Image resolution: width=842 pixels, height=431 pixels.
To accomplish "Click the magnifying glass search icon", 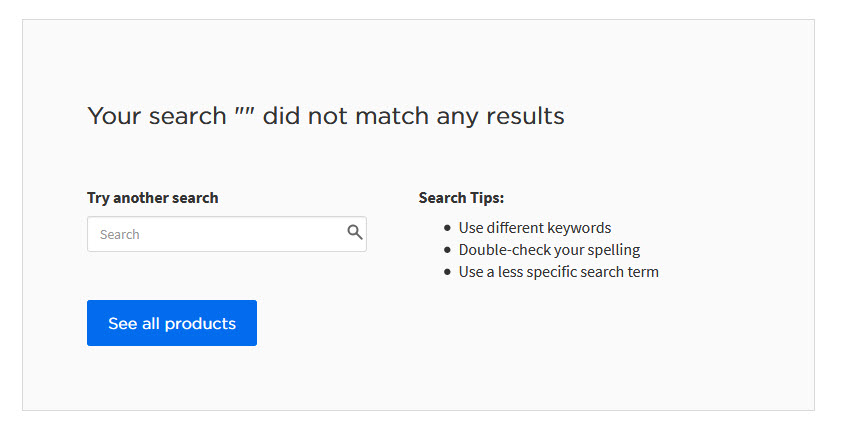I will pos(355,232).
